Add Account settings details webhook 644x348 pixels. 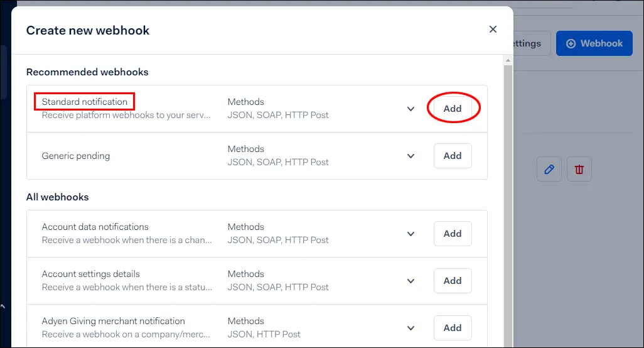[453, 281]
